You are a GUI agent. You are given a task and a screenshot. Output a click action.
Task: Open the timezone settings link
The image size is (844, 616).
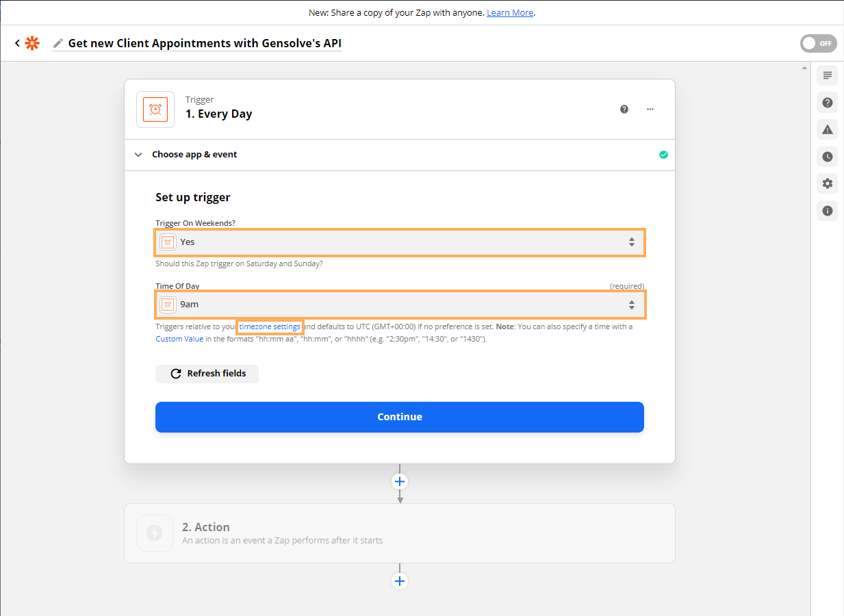click(270, 326)
